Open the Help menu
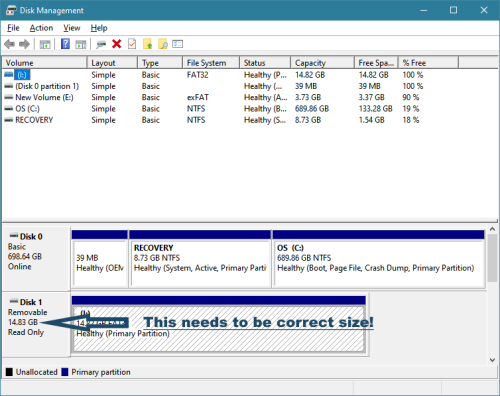The width and height of the screenshot is (500, 396). pyautogui.click(x=99, y=28)
